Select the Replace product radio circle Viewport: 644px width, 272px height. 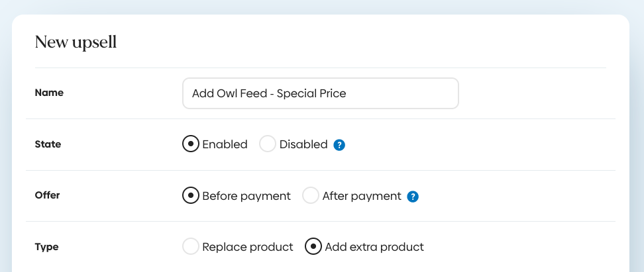click(191, 247)
